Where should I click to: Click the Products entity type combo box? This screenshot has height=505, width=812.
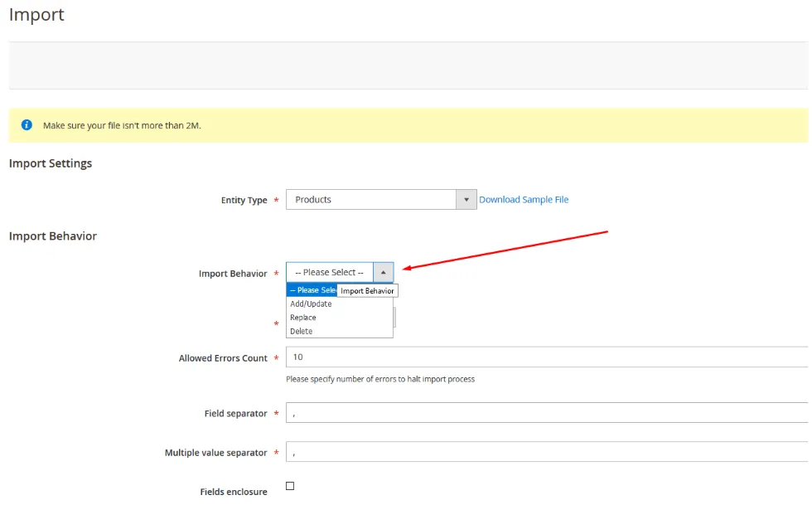(x=370, y=199)
